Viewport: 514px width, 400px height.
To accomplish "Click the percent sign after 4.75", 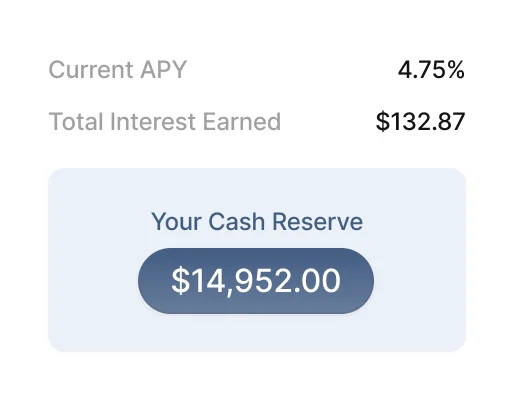I will (456, 70).
